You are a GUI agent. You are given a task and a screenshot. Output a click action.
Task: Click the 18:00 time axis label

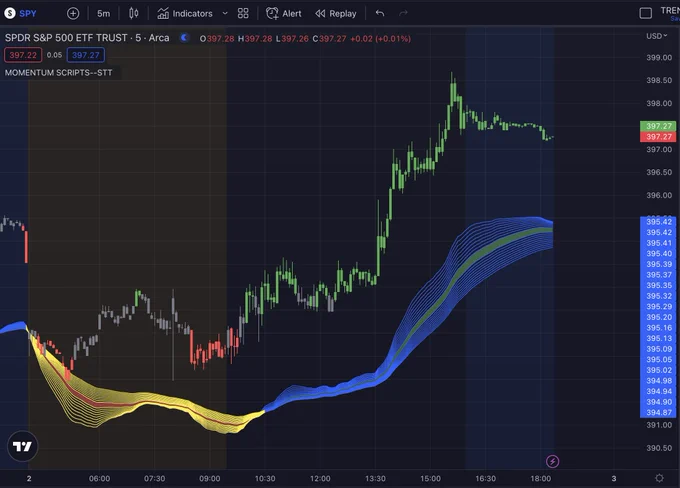point(540,478)
